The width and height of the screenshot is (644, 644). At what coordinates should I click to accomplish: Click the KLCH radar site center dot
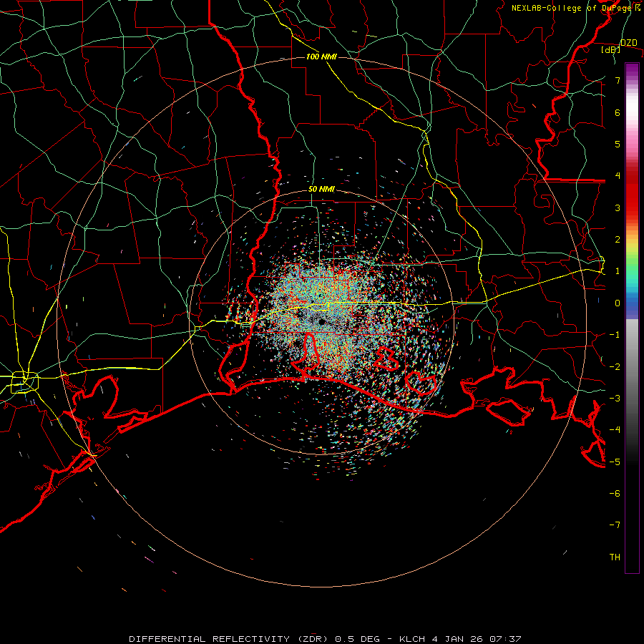pos(322,321)
